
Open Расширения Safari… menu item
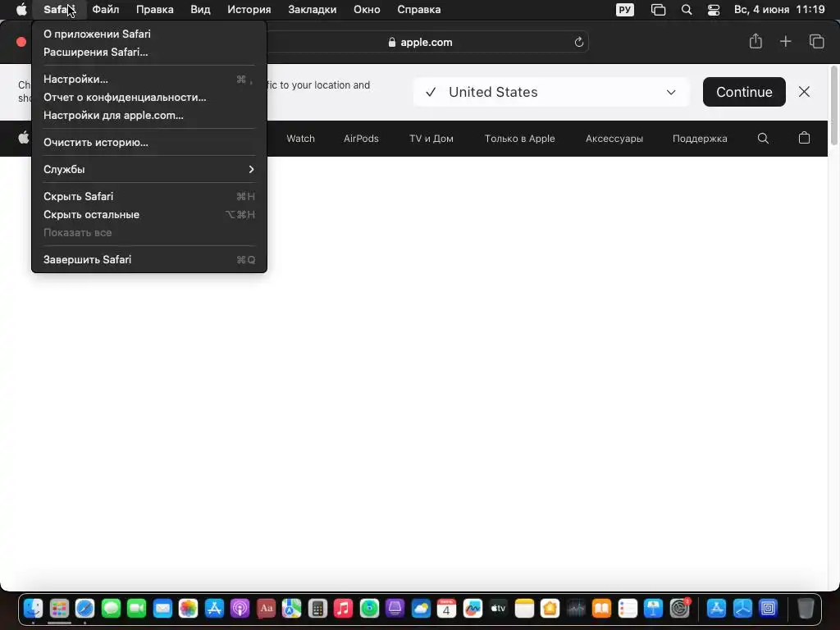[149, 52]
